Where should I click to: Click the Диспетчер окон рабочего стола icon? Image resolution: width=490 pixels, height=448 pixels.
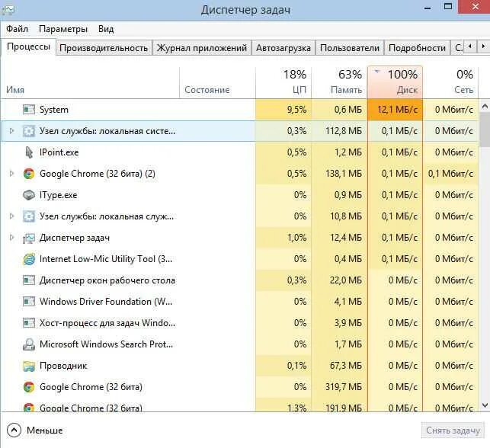click(29, 280)
